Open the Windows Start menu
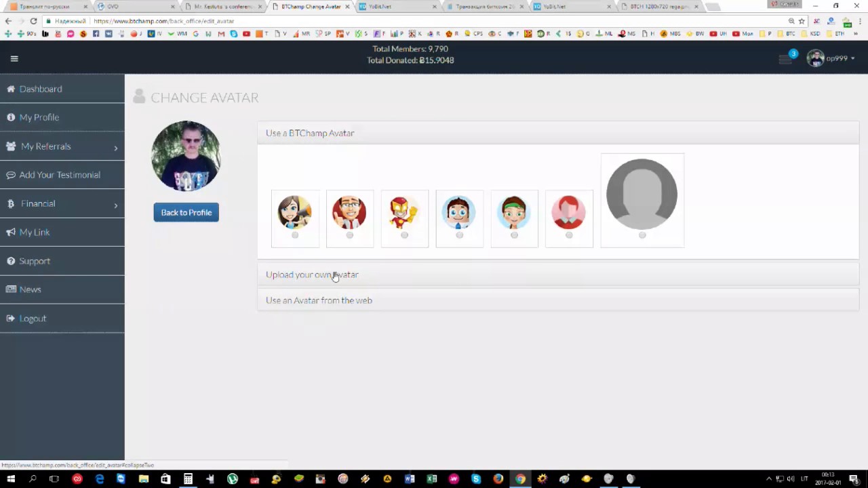868x488 pixels. (10, 479)
